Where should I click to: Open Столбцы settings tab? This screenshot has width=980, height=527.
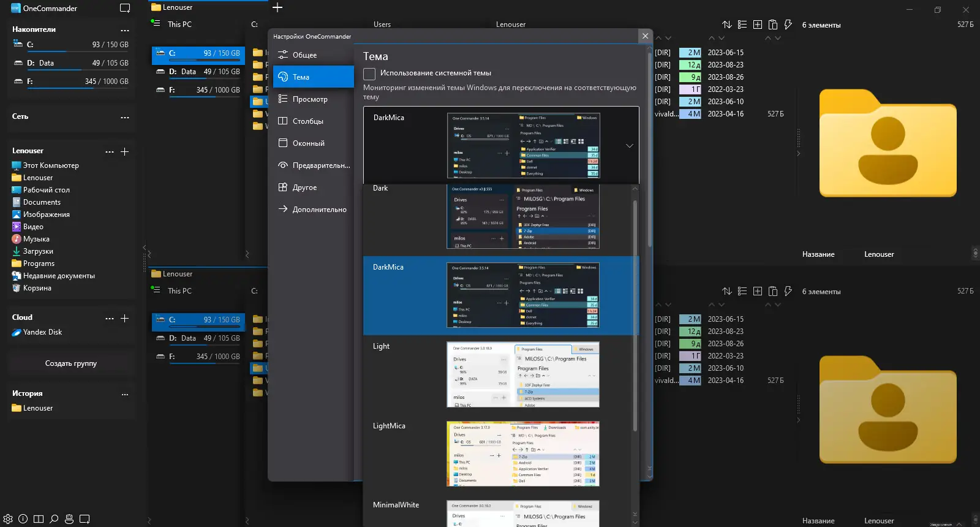pos(314,121)
